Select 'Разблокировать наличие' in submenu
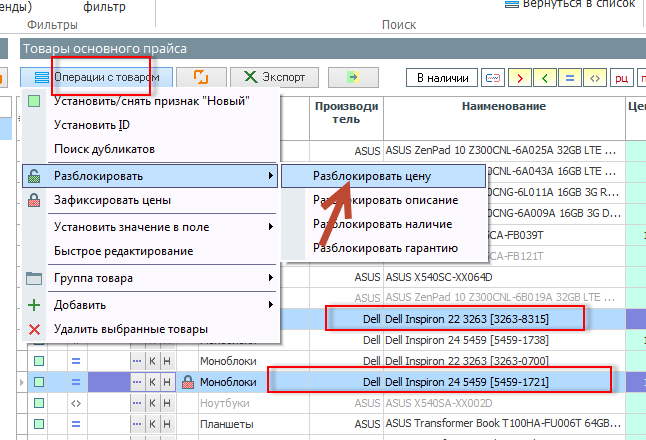Screen dimensions: 646x440 [382, 224]
